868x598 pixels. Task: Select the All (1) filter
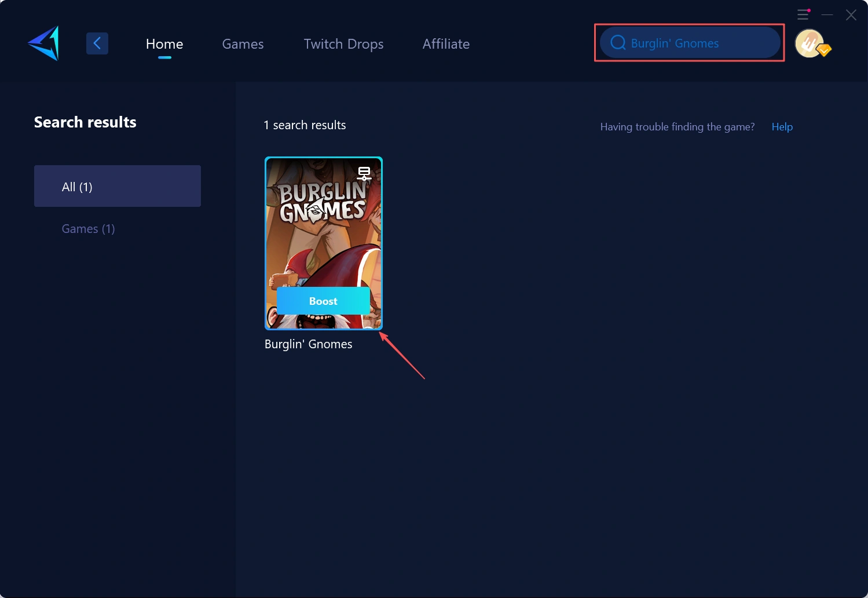click(118, 186)
